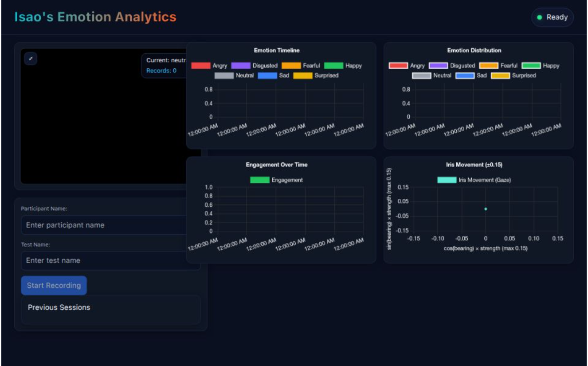Click the Isao's Emotion Analytics title

[x=95, y=17]
